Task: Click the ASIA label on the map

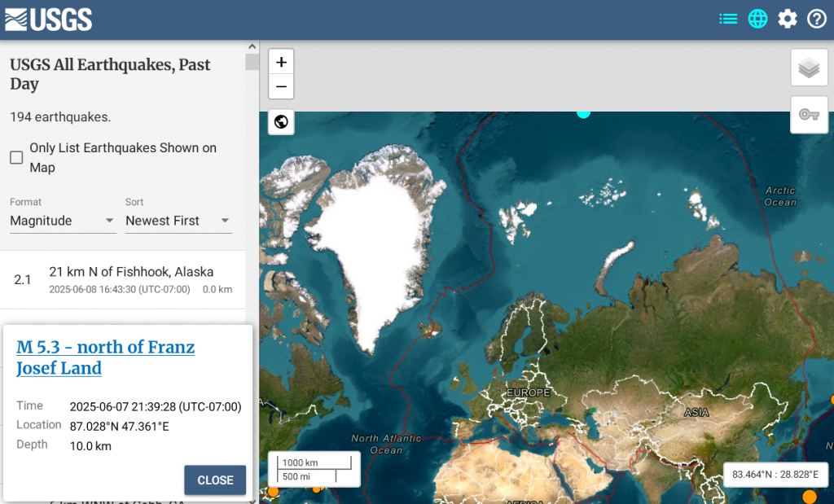Action: click(x=696, y=412)
